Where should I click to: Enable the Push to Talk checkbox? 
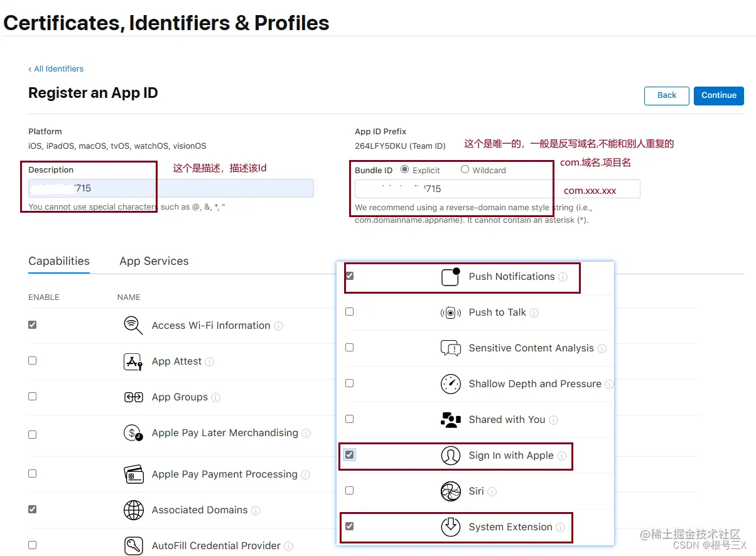point(350,311)
